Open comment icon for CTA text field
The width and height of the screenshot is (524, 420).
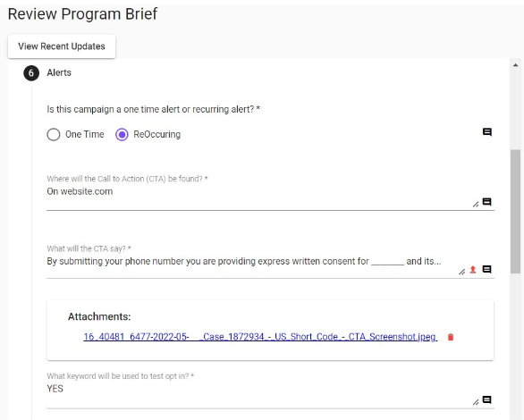[x=487, y=270]
